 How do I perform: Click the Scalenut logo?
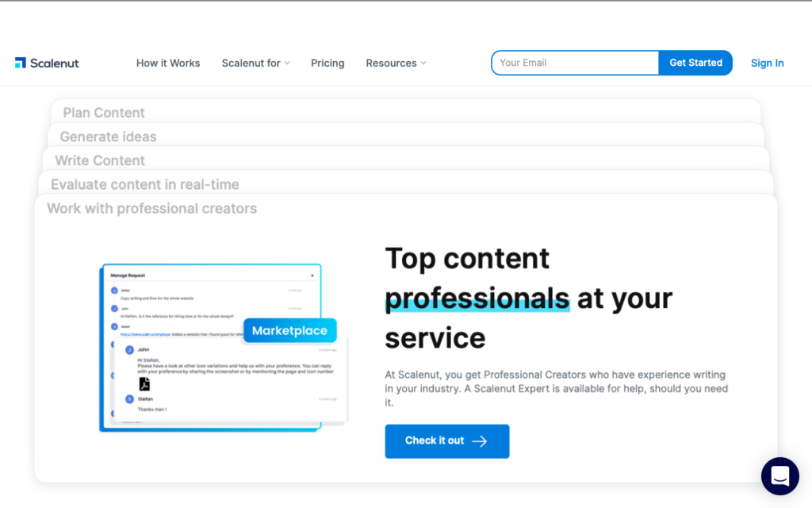tap(47, 63)
